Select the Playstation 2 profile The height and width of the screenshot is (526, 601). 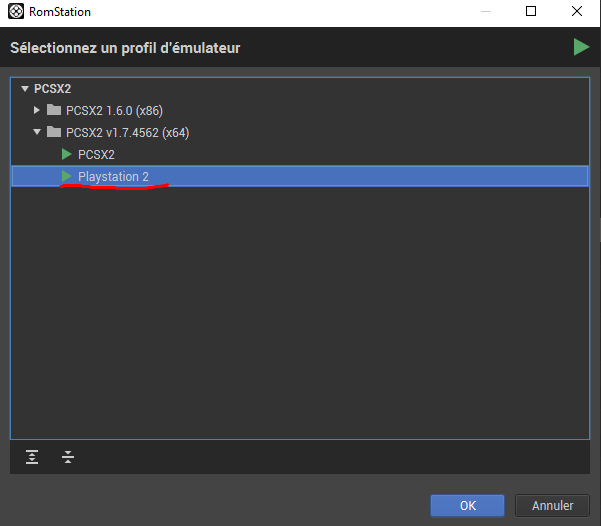coord(300,176)
